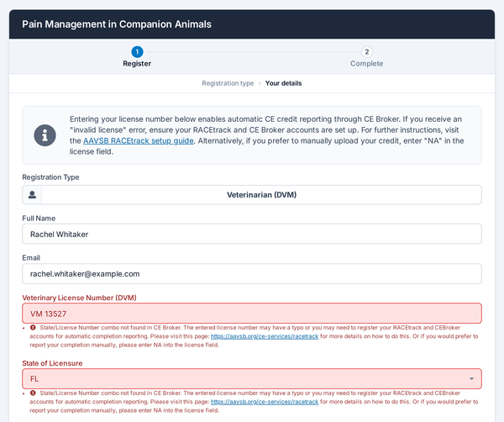The width and height of the screenshot is (504, 422).
Task: Select step 1 Register circle
Action: [137, 52]
